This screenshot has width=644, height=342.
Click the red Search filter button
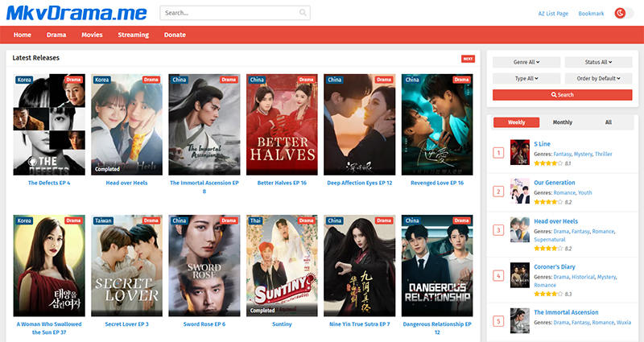point(562,95)
